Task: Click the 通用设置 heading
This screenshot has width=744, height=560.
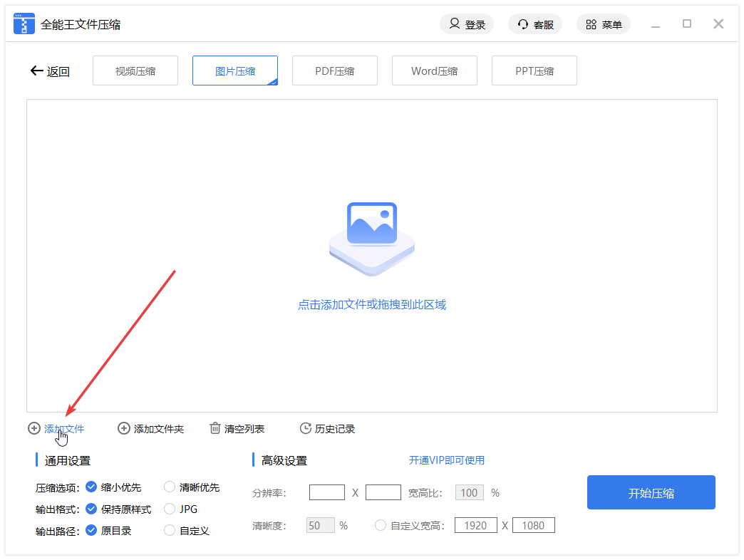Action: (68, 460)
